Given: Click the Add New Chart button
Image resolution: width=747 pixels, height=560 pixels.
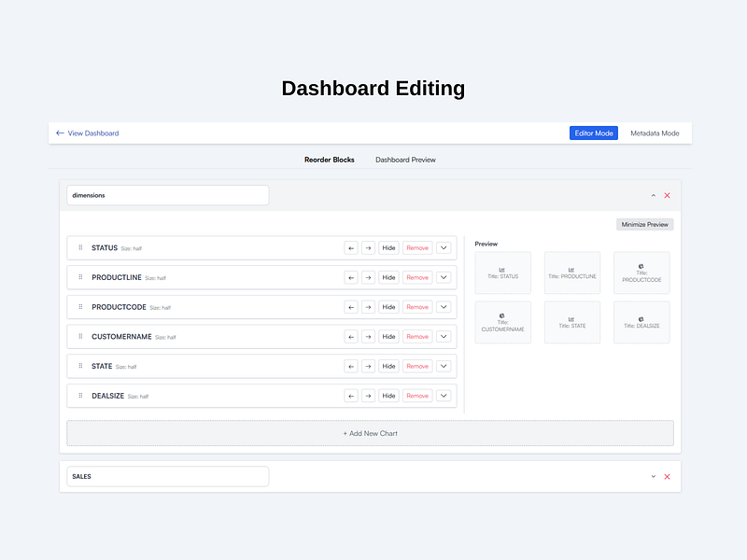Looking at the screenshot, I should click(x=370, y=432).
